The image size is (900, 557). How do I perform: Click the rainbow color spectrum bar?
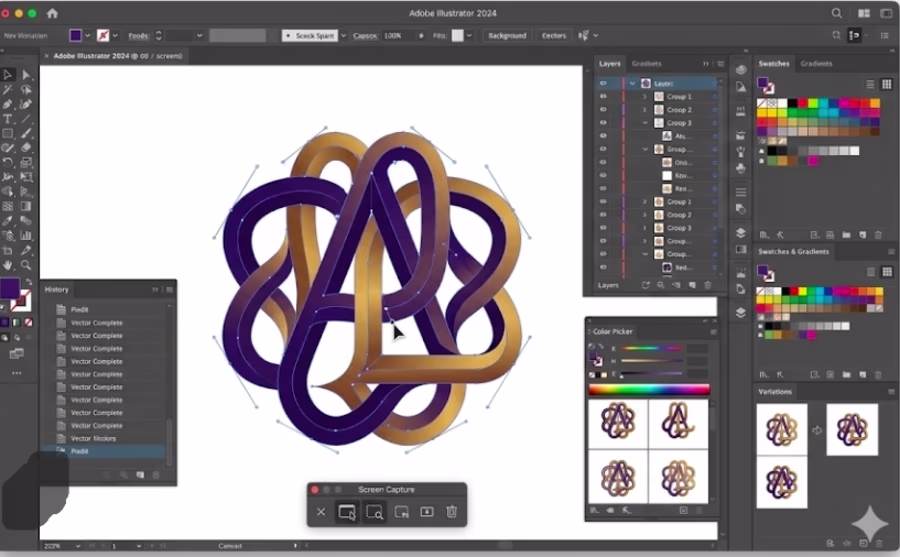649,390
